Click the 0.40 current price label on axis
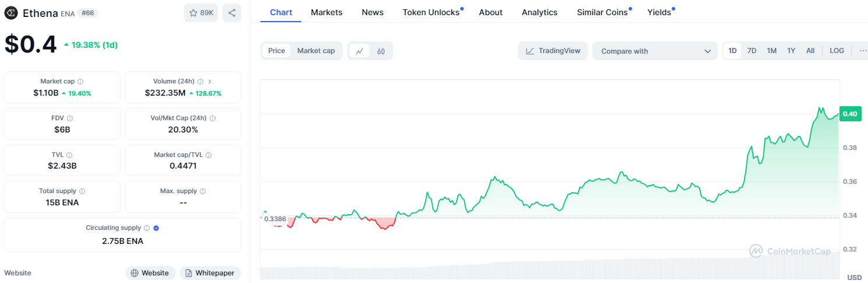 [x=850, y=114]
